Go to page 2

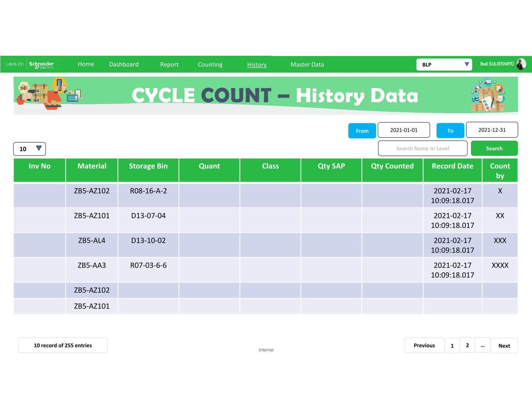[x=467, y=345]
